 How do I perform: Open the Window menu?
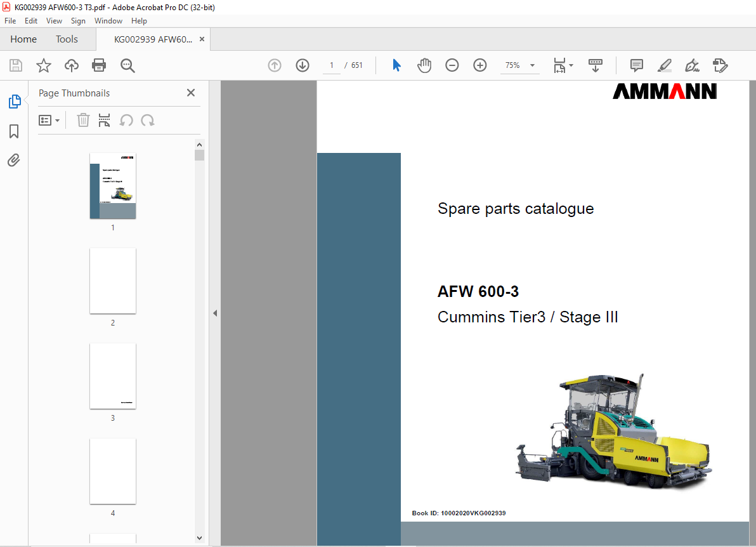pyautogui.click(x=108, y=21)
